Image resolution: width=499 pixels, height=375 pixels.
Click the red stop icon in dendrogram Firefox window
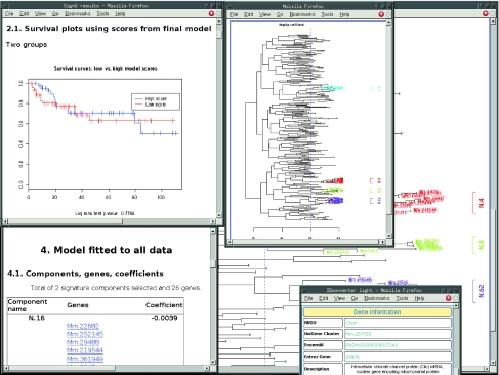(381, 14)
